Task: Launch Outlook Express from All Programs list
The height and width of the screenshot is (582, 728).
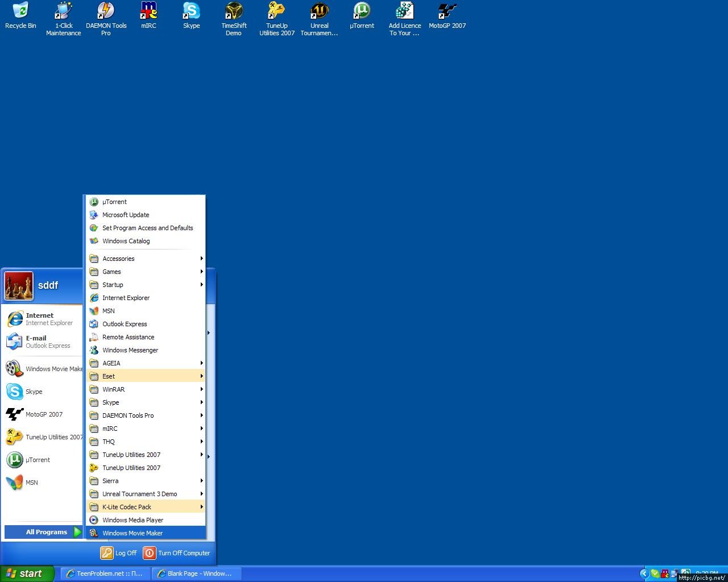Action: pyautogui.click(x=146, y=324)
